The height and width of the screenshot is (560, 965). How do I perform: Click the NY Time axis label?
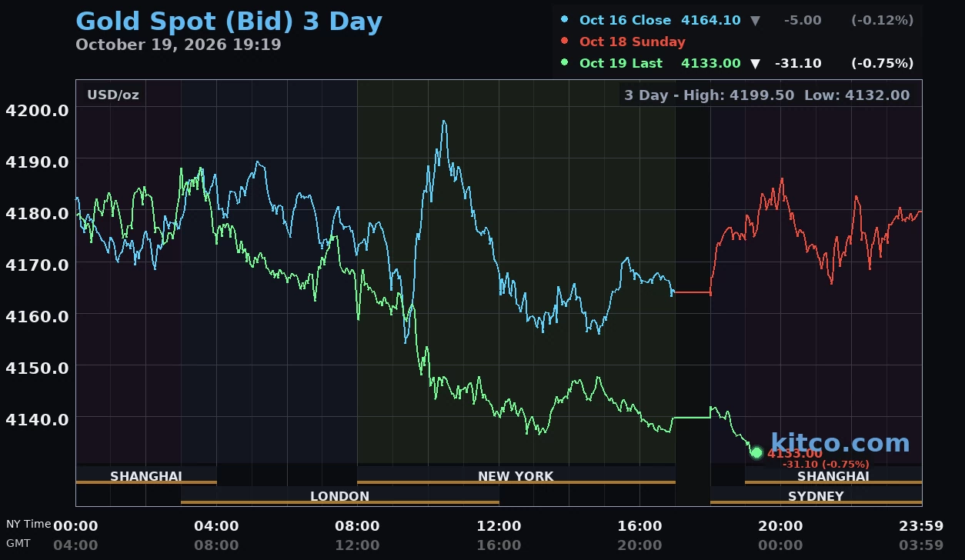pos(28,524)
